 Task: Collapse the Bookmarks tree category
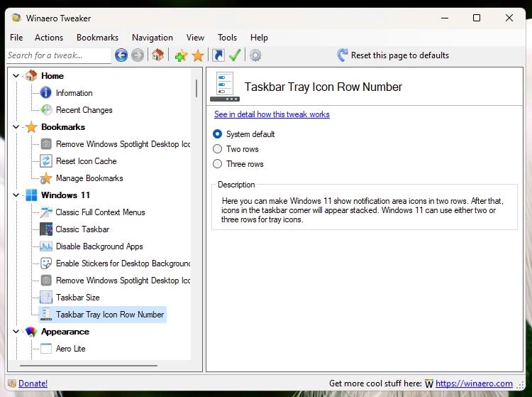16,127
